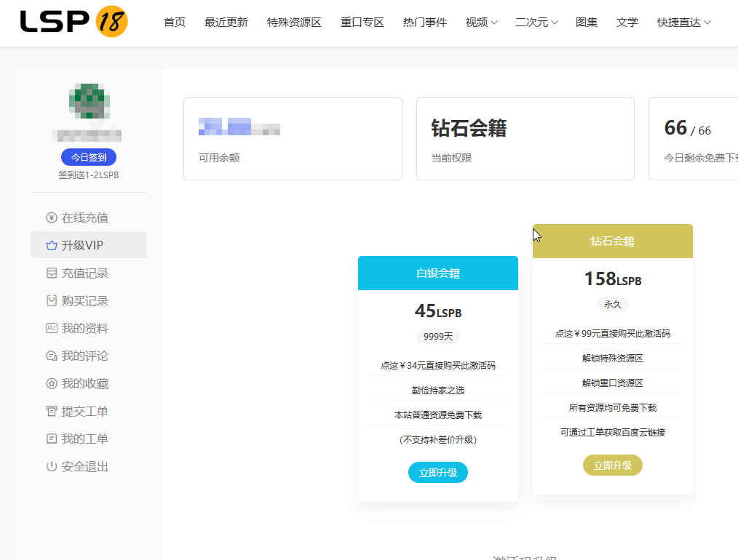The image size is (738, 560).
Task: Click the my tickets icon
Action: (51, 439)
